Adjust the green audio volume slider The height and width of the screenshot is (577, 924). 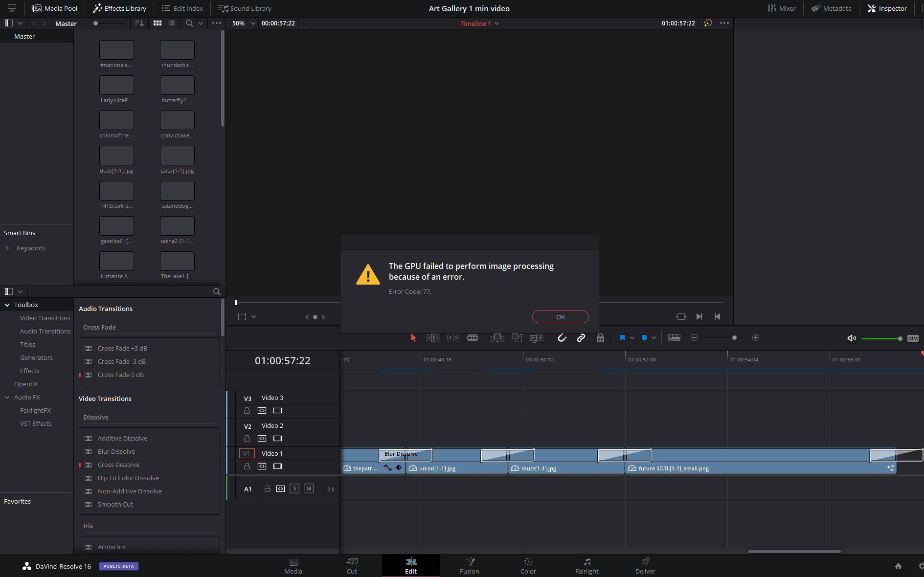[881, 338]
